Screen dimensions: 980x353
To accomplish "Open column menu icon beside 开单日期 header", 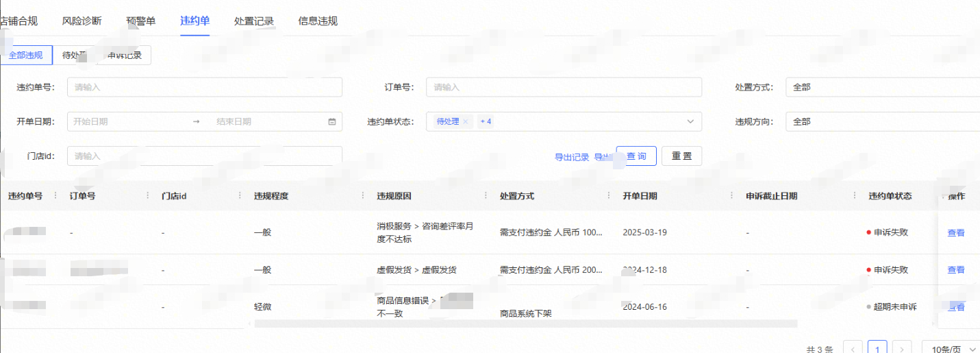I will [732, 196].
